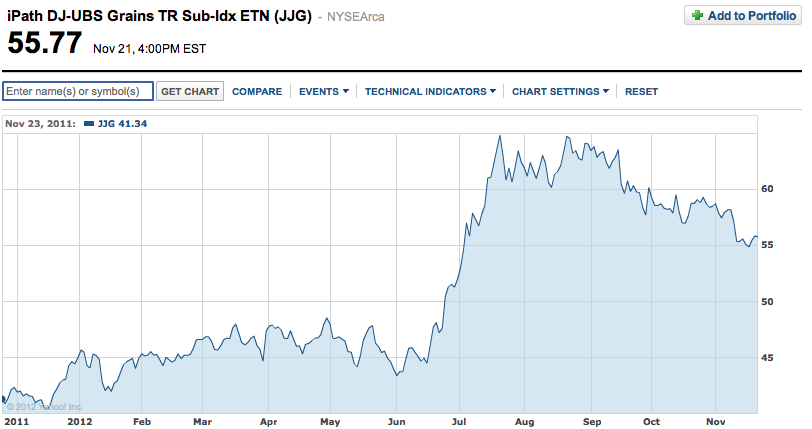Click the Aug time axis label
812x429 pixels.
pyautogui.click(x=525, y=422)
